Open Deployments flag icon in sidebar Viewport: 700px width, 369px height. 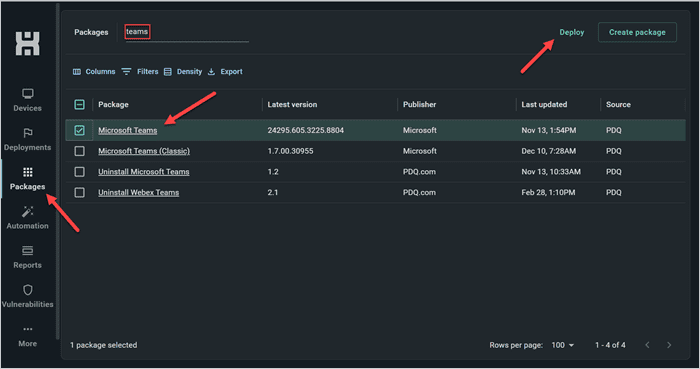tap(28, 133)
